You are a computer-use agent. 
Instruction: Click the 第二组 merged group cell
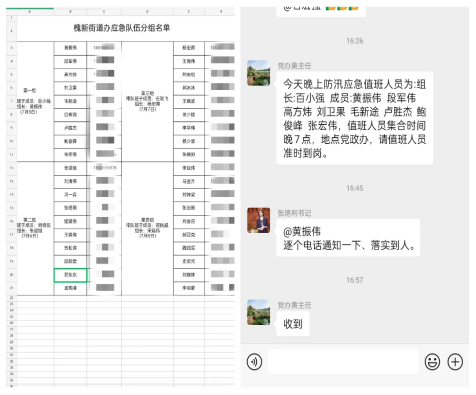coord(35,228)
